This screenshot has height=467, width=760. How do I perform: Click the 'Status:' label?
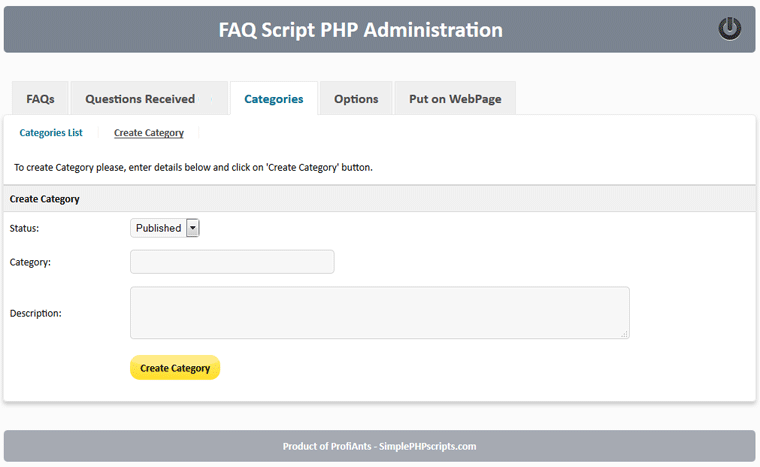click(x=24, y=228)
